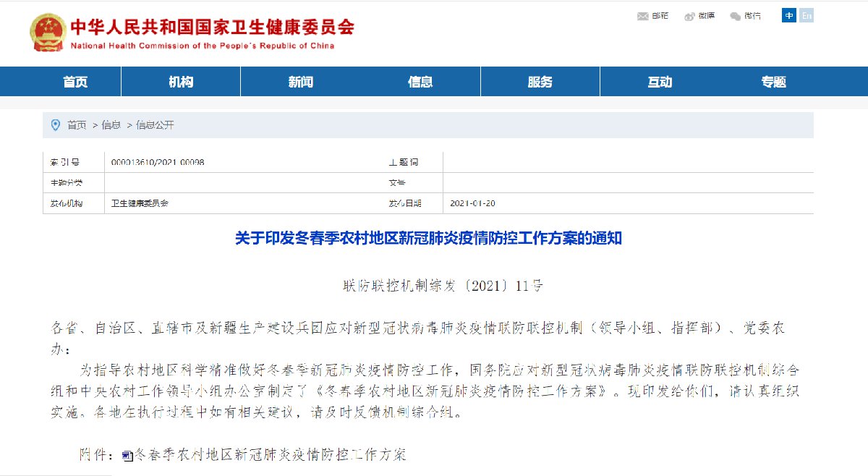
Task: Open the 机构 navigation tab
Action: 181,82
